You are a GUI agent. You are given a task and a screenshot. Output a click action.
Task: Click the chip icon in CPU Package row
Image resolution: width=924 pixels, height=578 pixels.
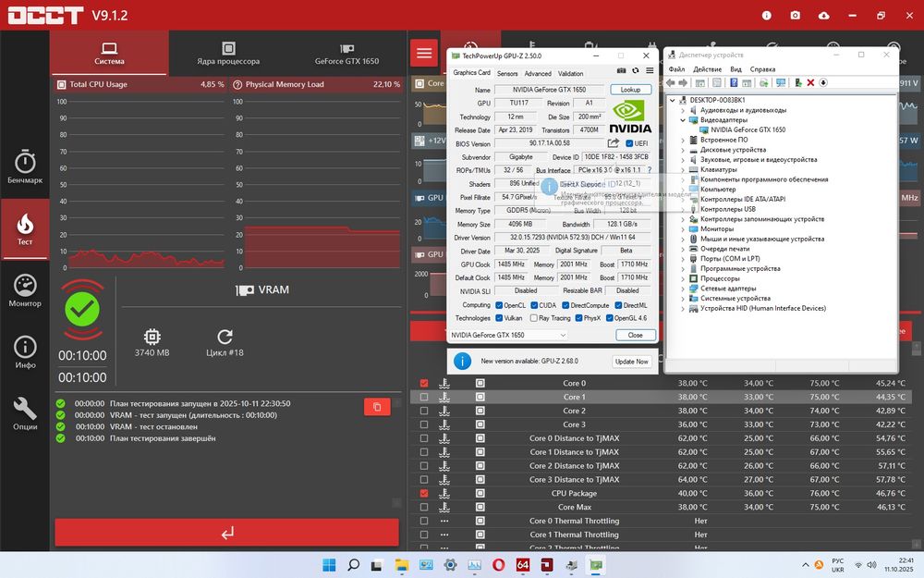(480, 494)
